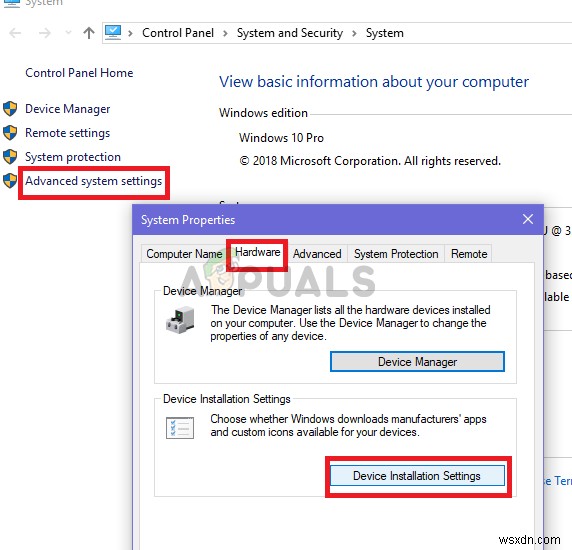
Task: Expand chevron after Control Panel breadcrumb
Action: (225, 34)
